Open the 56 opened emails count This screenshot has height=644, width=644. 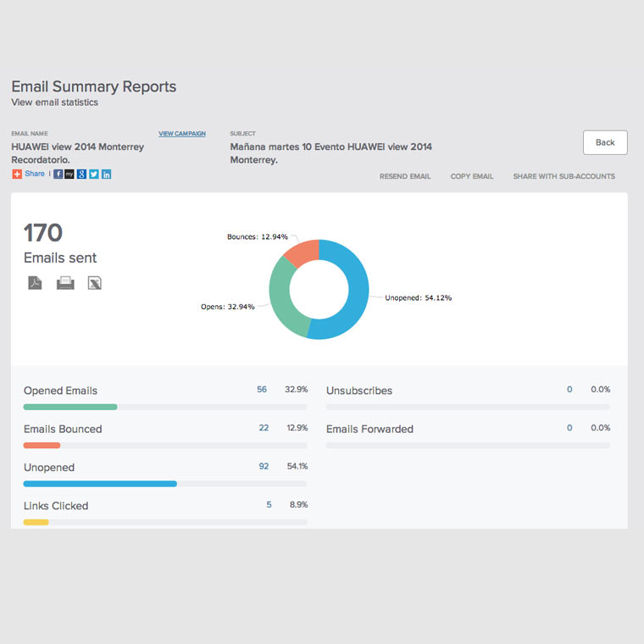262,390
